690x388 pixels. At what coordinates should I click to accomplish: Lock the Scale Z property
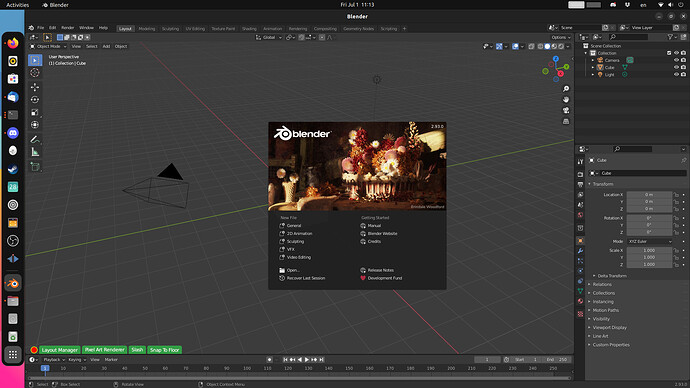(676, 264)
